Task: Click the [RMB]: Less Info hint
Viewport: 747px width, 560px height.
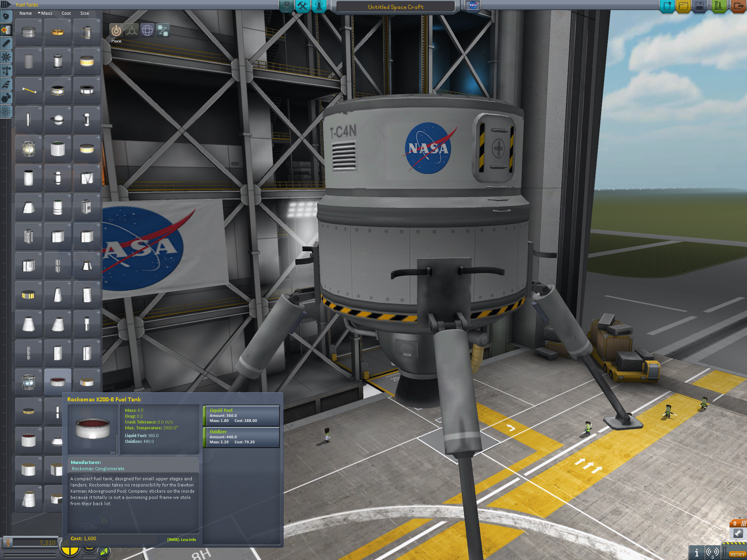Action: point(182,540)
